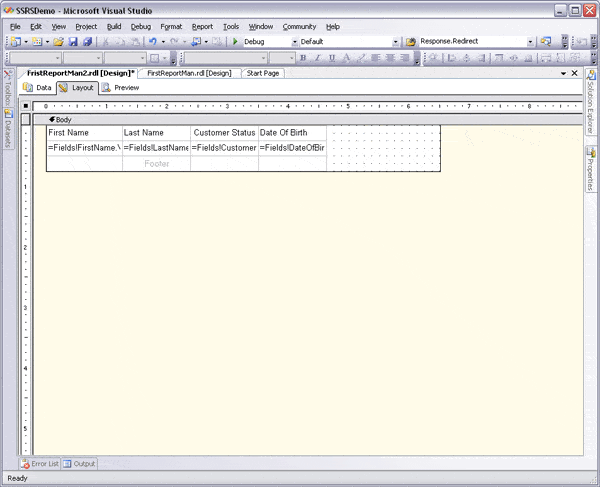600x487 pixels.
Task: Click the Add New Item toolbar icon
Action: tap(37, 42)
